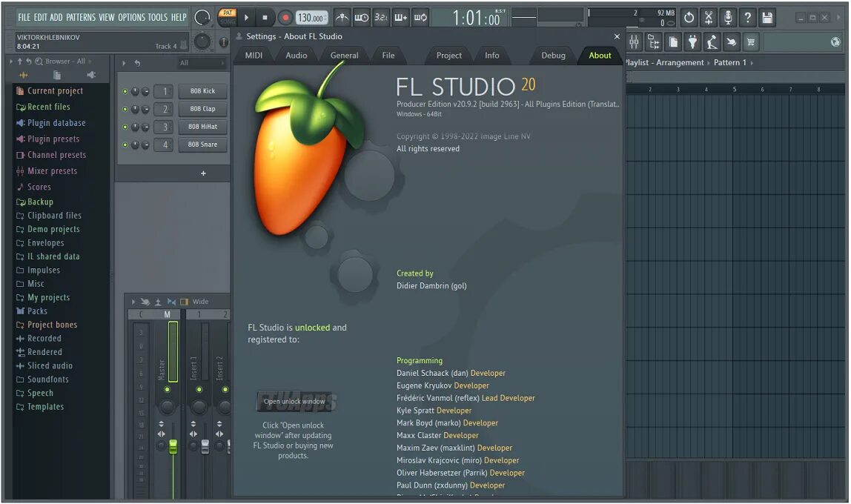
Task: Click the browser re-read up arrow icon
Action: [x=19, y=62]
